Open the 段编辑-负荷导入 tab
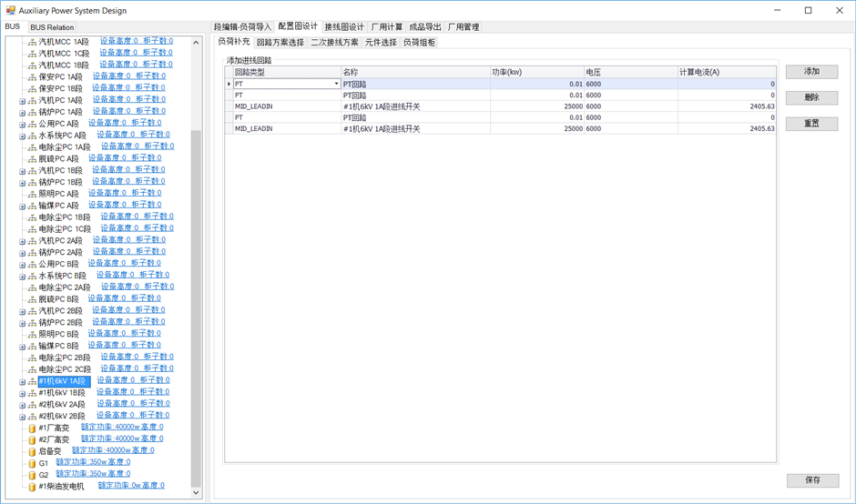The image size is (856, 504). (x=242, y=26)
